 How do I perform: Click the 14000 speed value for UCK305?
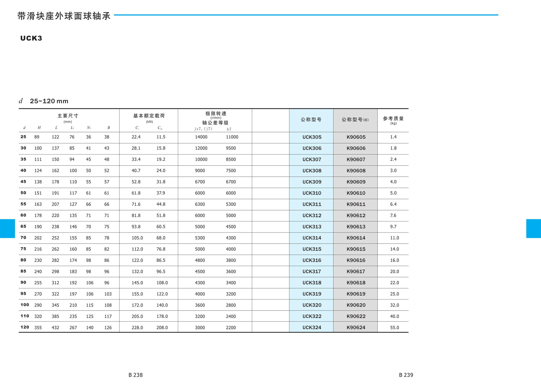click(x=201, y=137)
